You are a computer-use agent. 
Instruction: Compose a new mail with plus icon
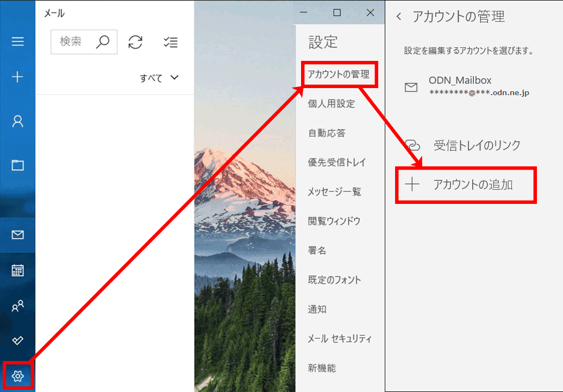[17, 77]
